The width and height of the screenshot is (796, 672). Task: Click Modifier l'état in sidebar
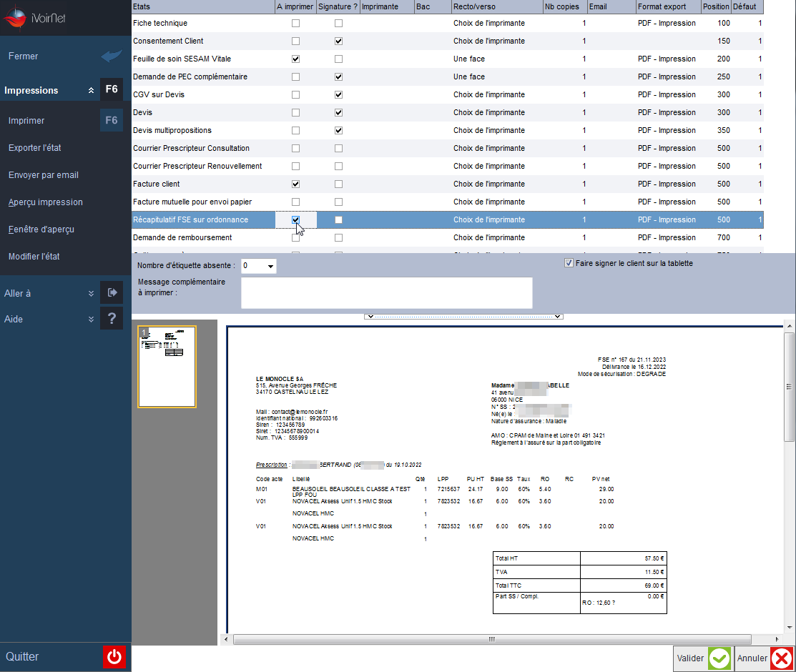[34, 257]
